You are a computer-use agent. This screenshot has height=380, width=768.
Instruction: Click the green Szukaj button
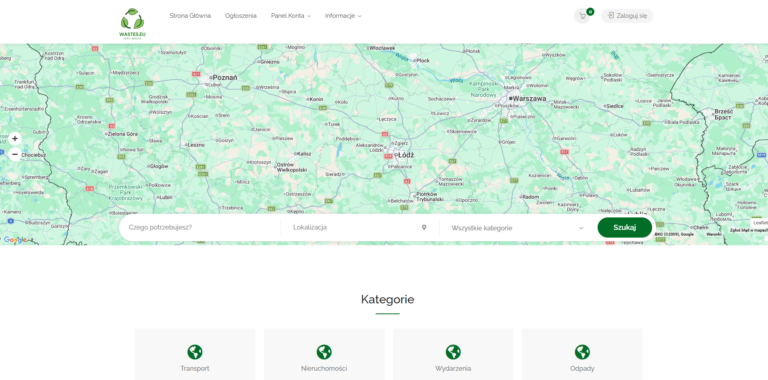coord(624,227)
